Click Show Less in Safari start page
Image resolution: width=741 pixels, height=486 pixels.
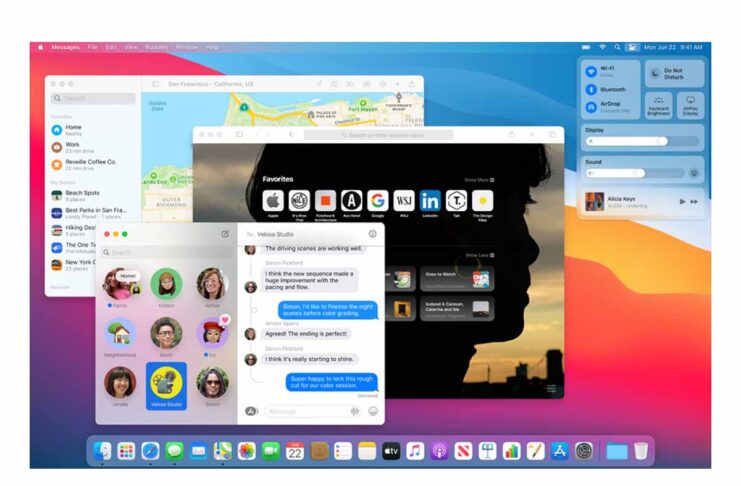480,255
